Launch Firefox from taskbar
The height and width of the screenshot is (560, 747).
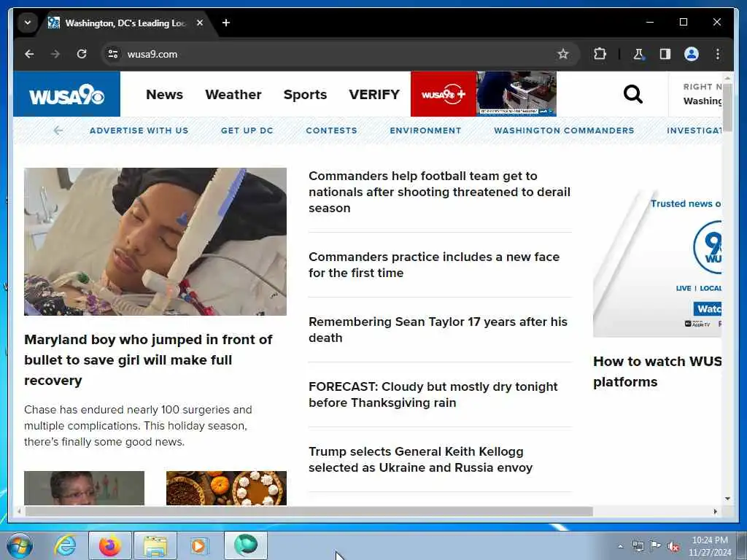(x=109, y=545)
